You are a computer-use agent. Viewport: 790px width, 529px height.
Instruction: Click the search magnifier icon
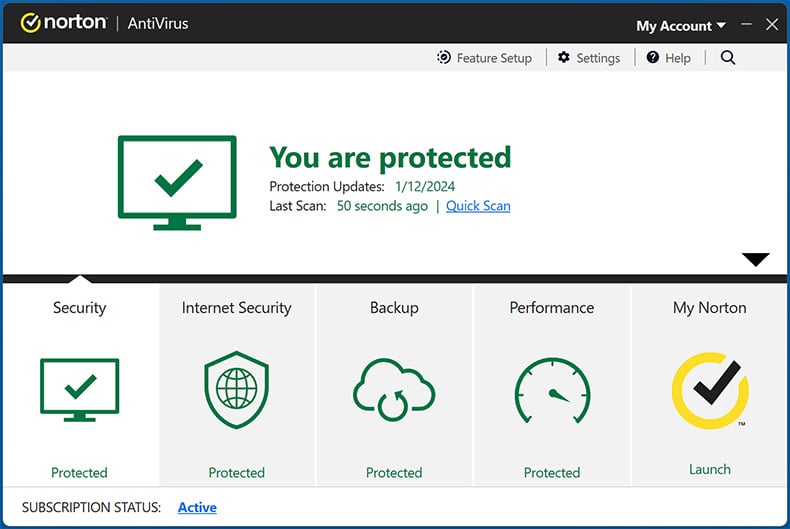click(x=728, y=57)
